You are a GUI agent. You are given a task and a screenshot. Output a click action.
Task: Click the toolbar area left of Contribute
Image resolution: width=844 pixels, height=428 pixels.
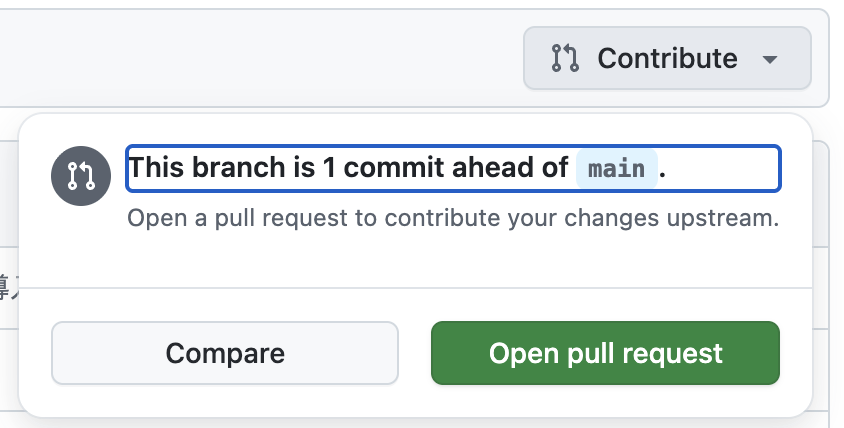[250, 58]
